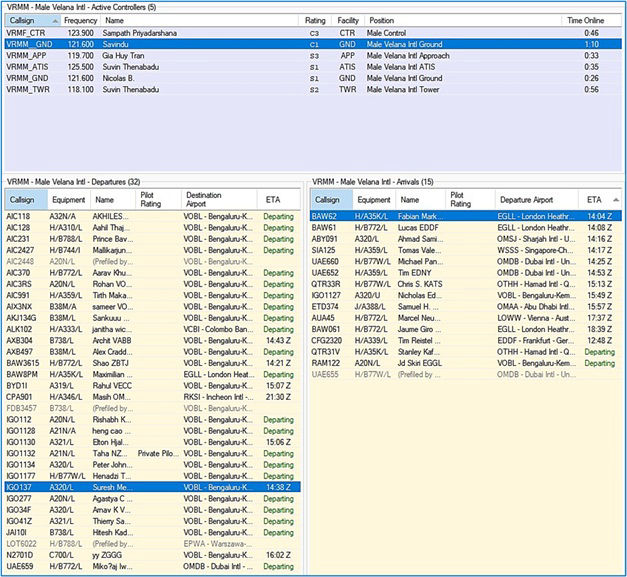The height and width of the screenshot is (577, 627).
Task: Select the VRMF_CTR Male Control controller row
Action: 28,33
